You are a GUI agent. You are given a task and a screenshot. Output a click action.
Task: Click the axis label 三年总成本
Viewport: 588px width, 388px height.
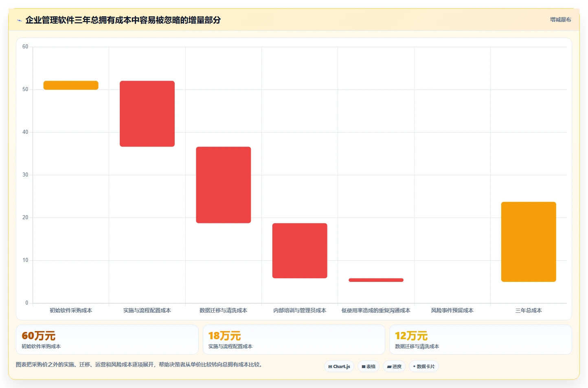coord(529,310)
